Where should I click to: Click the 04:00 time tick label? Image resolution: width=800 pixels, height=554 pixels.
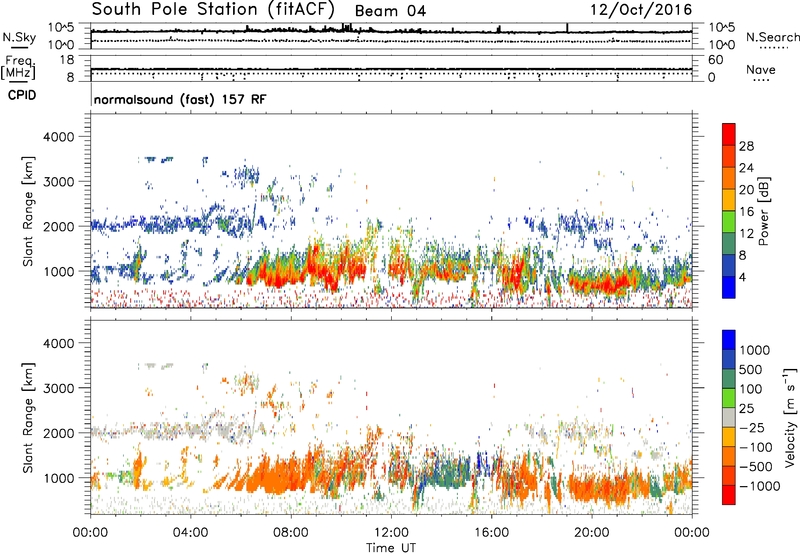point(190,533)
